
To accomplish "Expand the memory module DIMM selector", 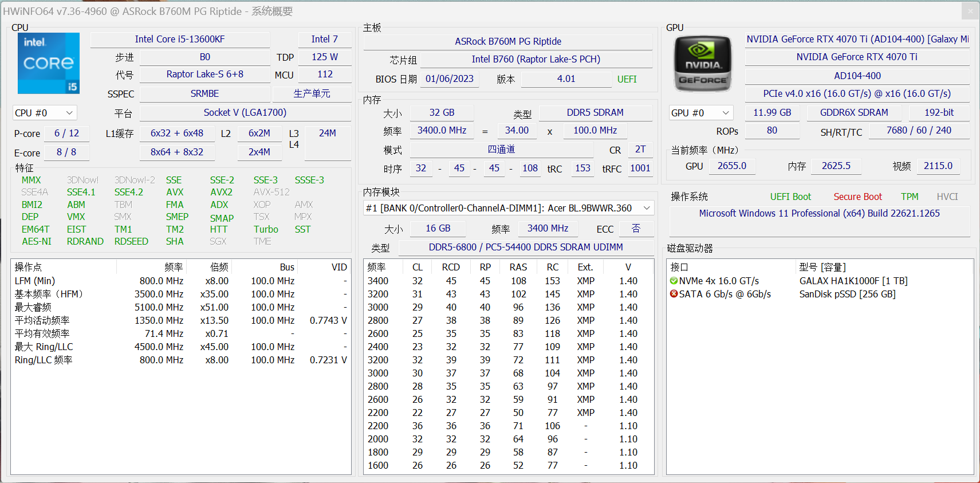I will pos(509,208).
